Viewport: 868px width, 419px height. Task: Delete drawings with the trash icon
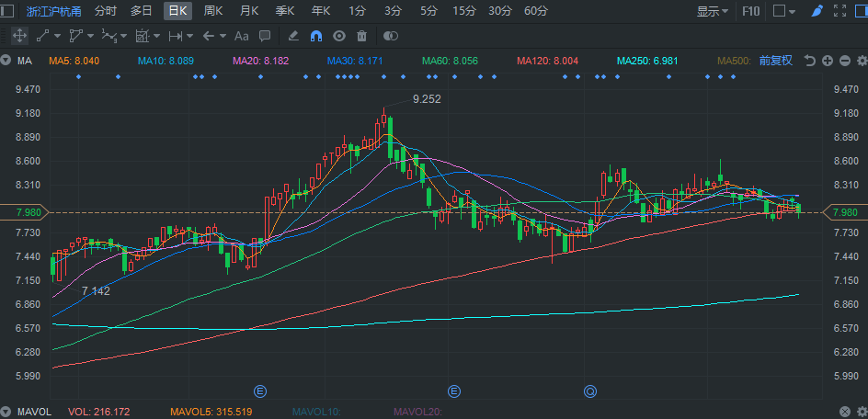click(362, 36)
